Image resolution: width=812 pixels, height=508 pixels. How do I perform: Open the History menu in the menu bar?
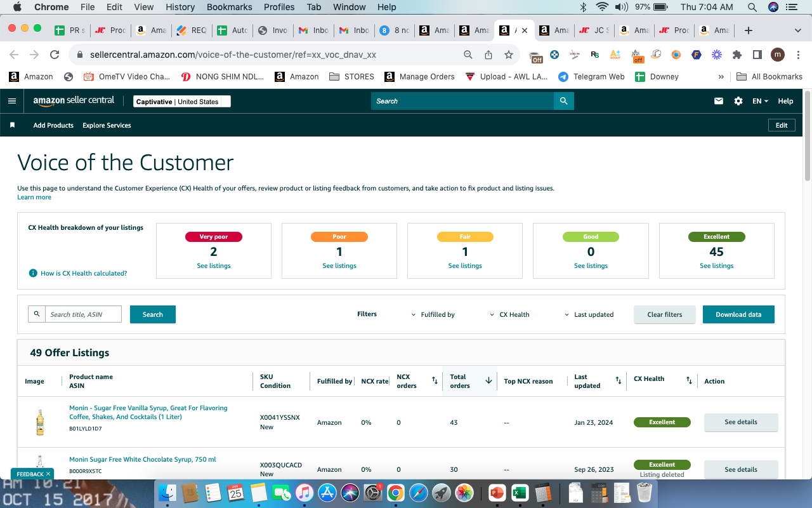(x=180, y=7)
